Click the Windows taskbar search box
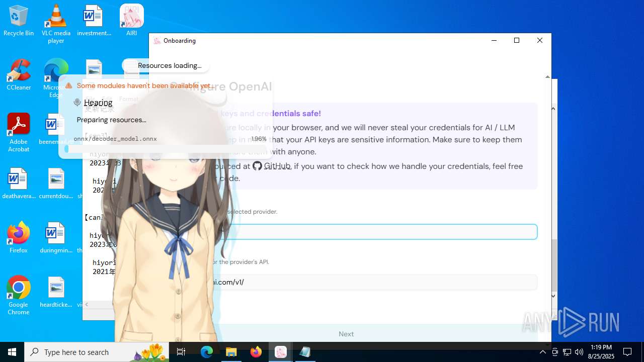Image resolution: width=644 pixels, height=362 pixels. click(x=97, y=352)
